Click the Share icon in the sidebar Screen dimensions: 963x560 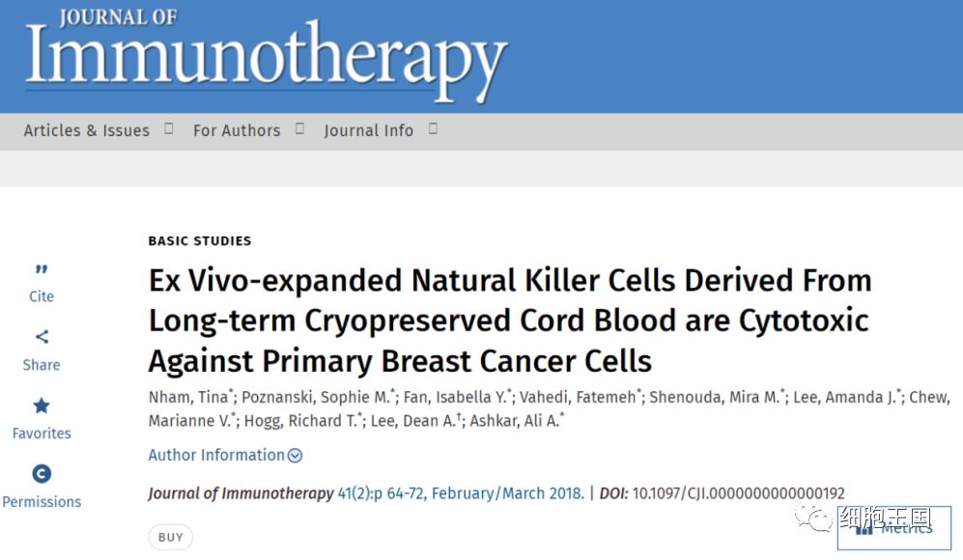42,337
